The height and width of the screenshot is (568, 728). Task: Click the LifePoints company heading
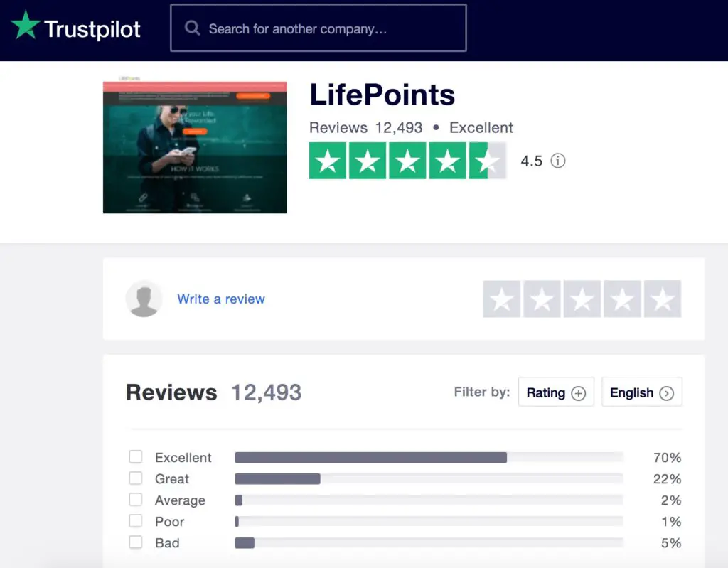(382, 95)
